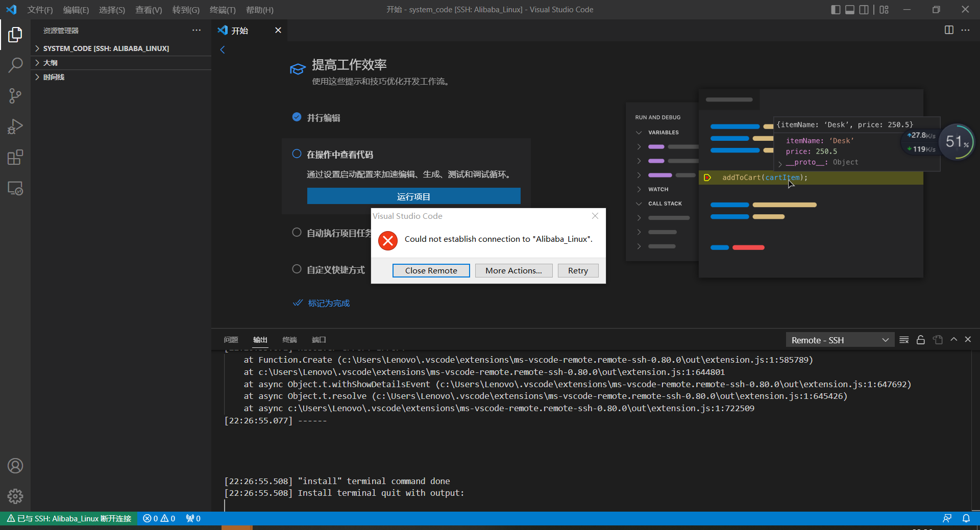Open the 终端(T) menu
Viewport: 980px width, 530px height.
click(x=223, y=10)
